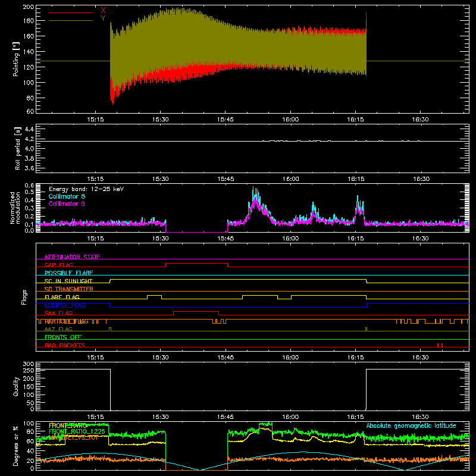The width and height of the screenshot is (476, 476).
Task: Click the 'Degrees or %' axis title
Action: point(16,446)
